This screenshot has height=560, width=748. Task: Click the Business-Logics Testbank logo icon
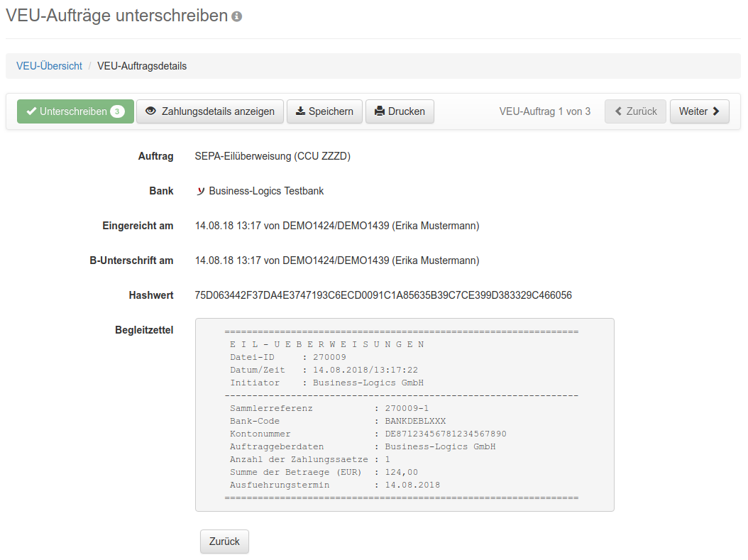point(200,191)
